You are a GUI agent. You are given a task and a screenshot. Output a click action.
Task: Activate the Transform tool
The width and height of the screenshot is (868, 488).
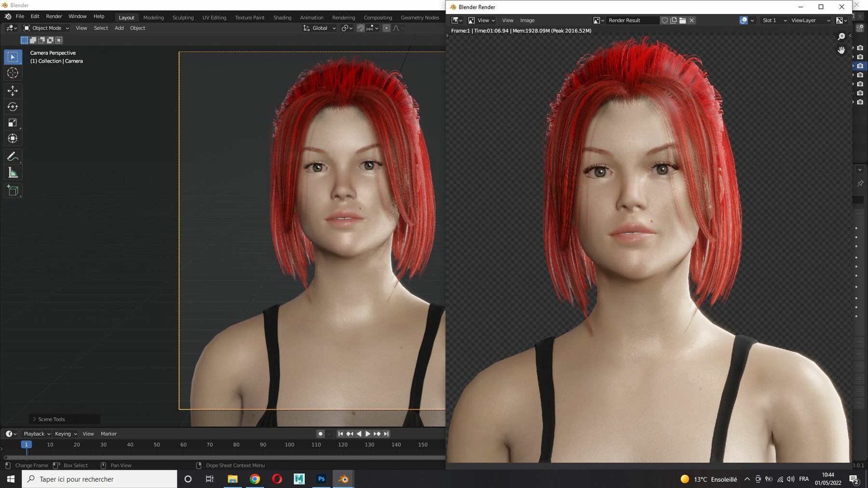(x=13, y=138)
